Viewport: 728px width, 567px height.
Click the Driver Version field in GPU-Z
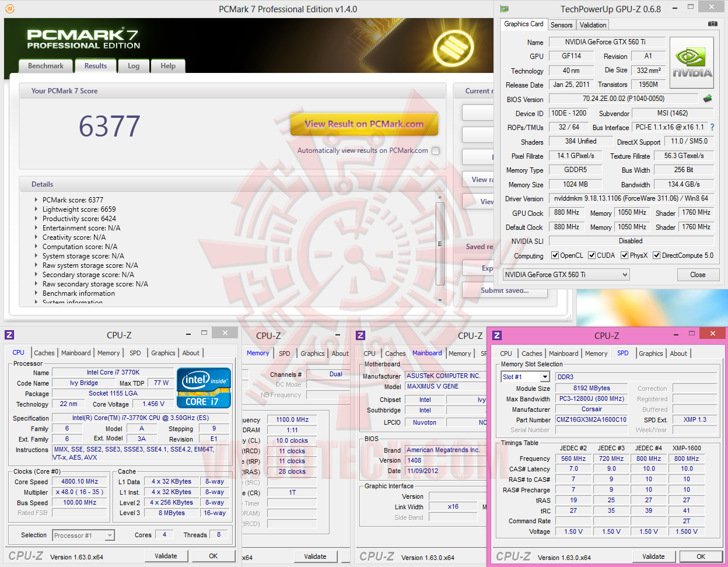(x=631, y=198)
